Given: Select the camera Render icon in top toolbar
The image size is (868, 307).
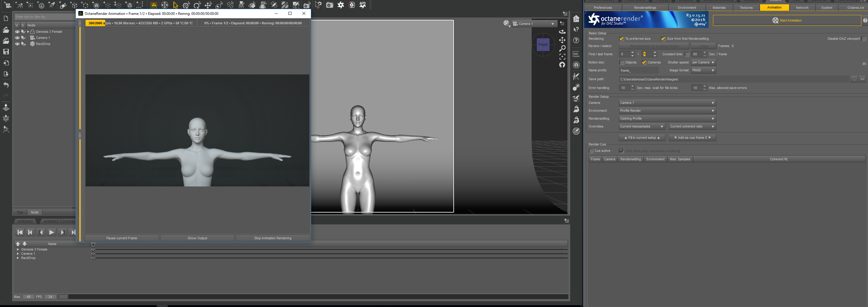Looking at the screenshot, I should pyautogui.click(x=330, y=5).
